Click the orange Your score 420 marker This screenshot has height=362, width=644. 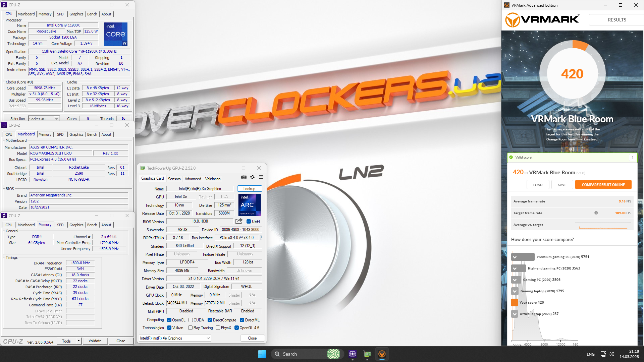coord(515,303)
